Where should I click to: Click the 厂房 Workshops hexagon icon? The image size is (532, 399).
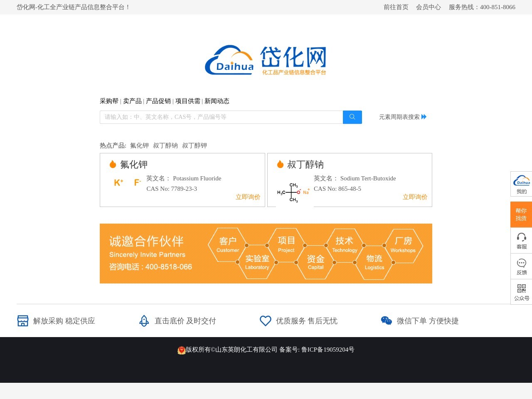click(403, 245)
